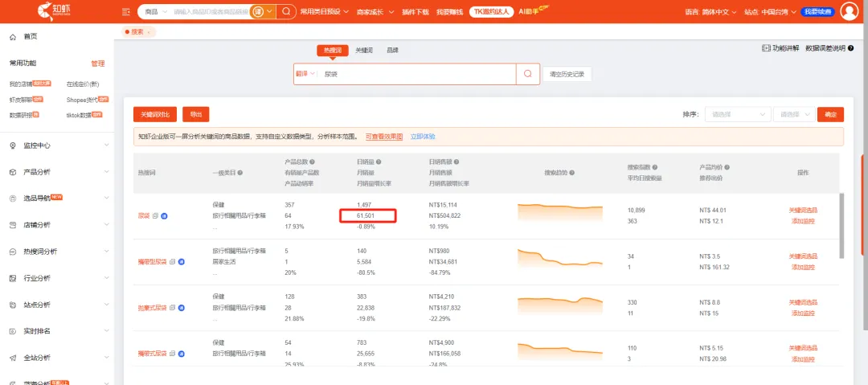Switch to the 品牌 tab
The image size is (868, 385).
click(x=392, y=50)
